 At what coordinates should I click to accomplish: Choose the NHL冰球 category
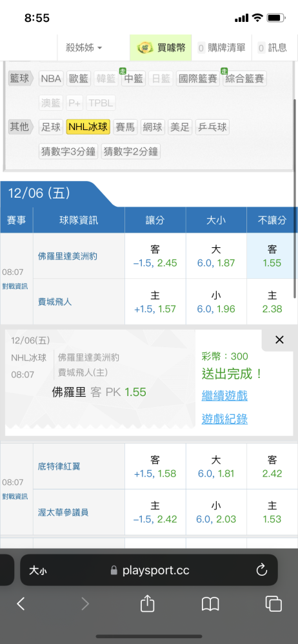tap(88, 128)
